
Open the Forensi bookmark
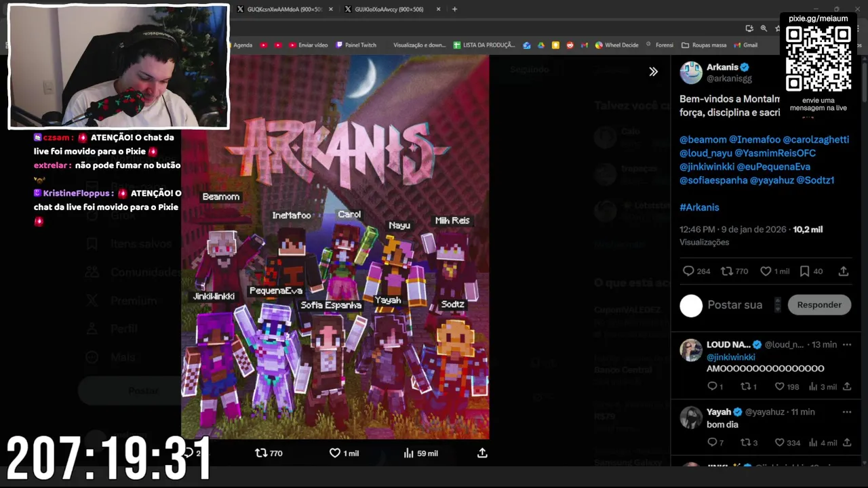[660, 45]
